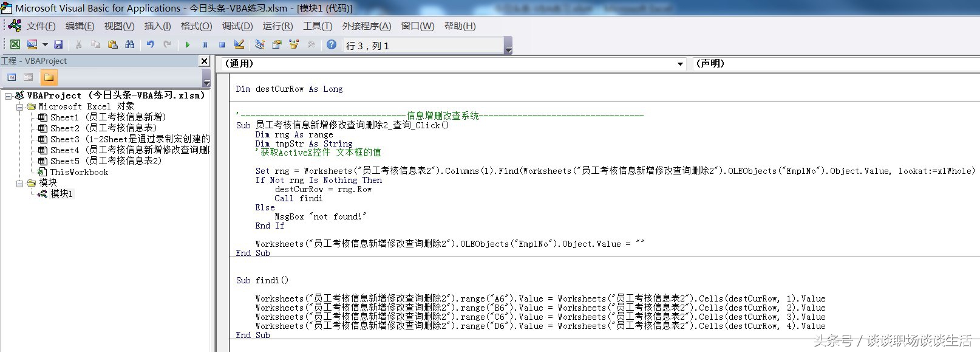Image resolution: width=980 pixels, height=352 pixels.
Task: Open the Toolbox icon
Action: point(311,44)
